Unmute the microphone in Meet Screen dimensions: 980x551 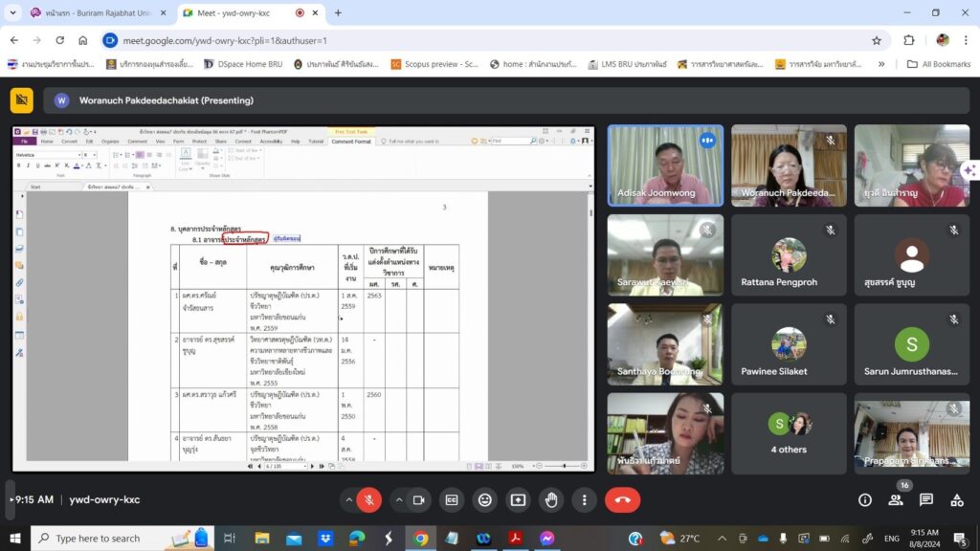[x=368, y=499]
